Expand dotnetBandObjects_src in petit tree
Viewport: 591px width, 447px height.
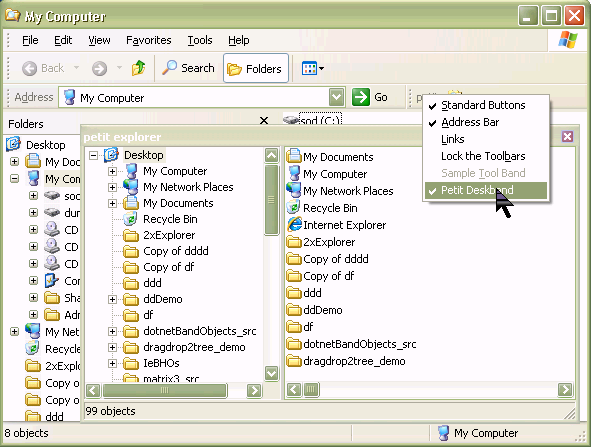pos(112,331)
